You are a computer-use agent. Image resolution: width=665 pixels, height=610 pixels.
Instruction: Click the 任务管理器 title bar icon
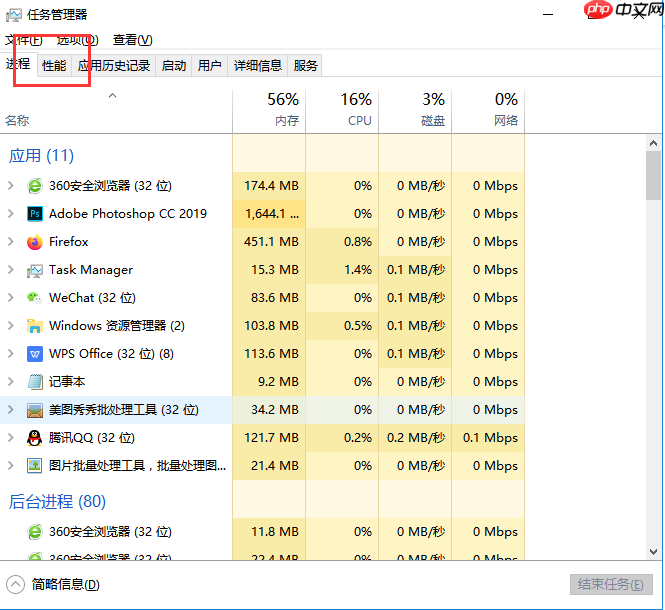click(x=14, y=15)
